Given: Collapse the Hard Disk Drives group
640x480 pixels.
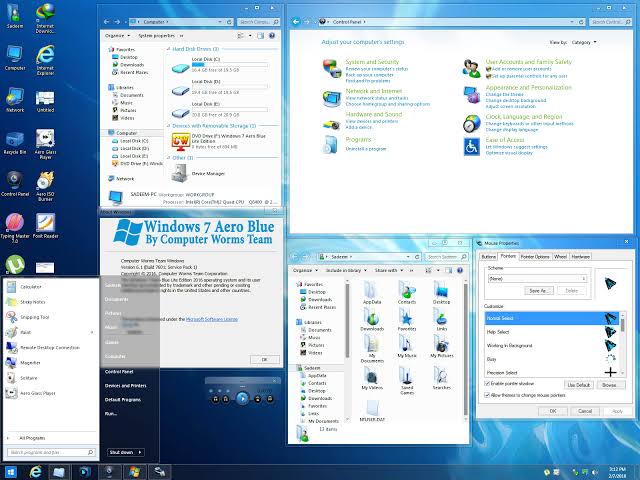Looking at the screenshot, I should 168,49.
